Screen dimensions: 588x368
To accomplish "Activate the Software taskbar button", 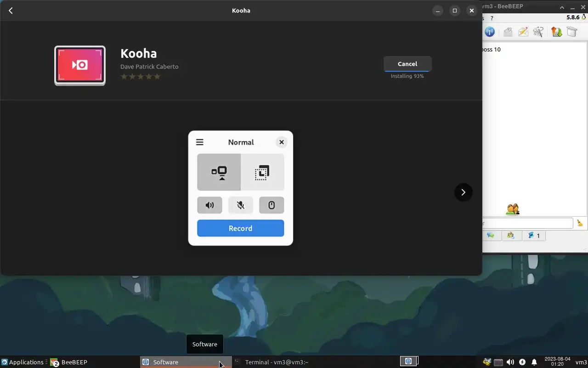I will pos(186,362).
